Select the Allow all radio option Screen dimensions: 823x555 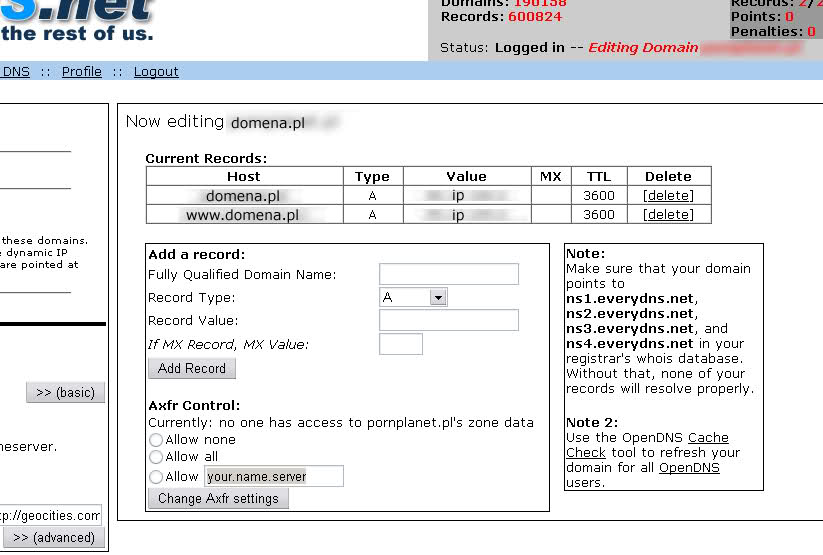coord(156,457)
